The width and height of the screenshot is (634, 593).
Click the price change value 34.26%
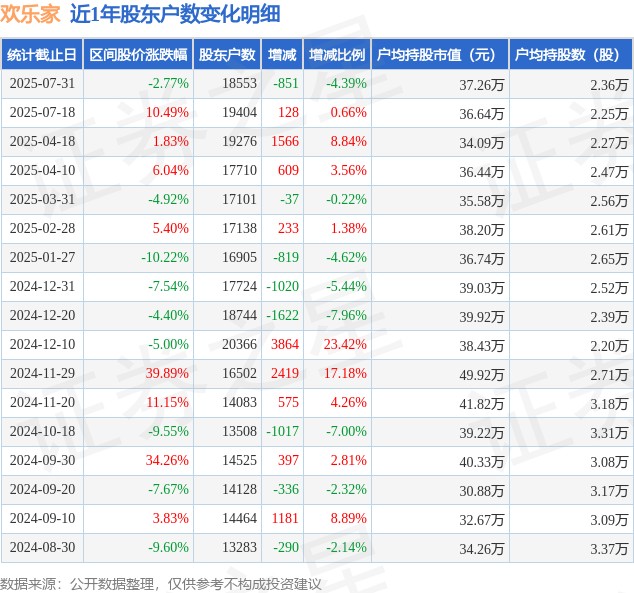tap(167, 460)
